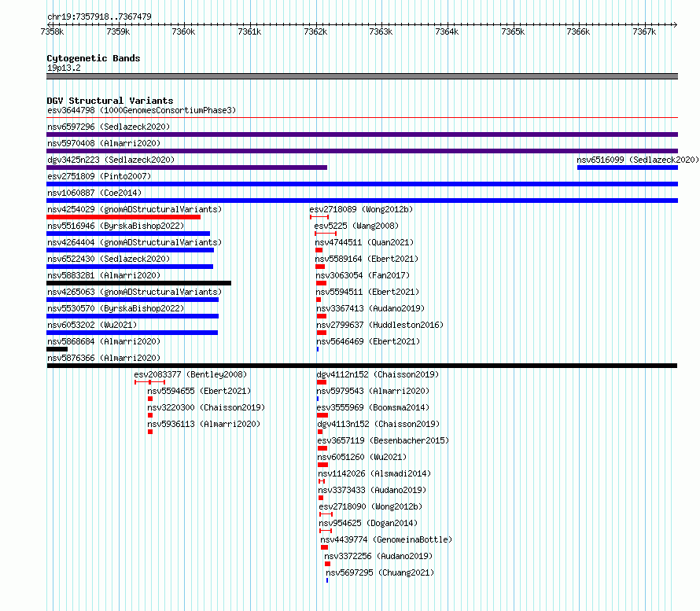
Task: Click the nsv1060887 (Coe2014) label
Action: click(x=94, y=193)
